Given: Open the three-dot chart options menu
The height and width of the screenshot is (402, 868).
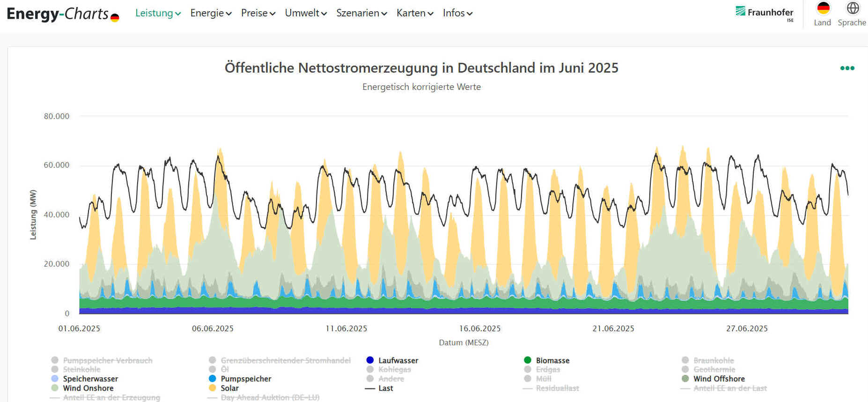Looking at the screenshot, I should [x=847, y=68].
